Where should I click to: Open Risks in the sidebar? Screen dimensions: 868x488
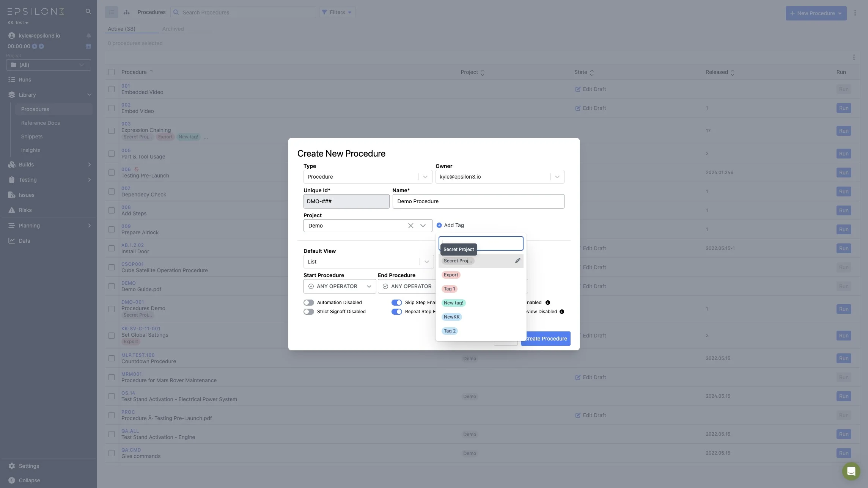(25, 210)
